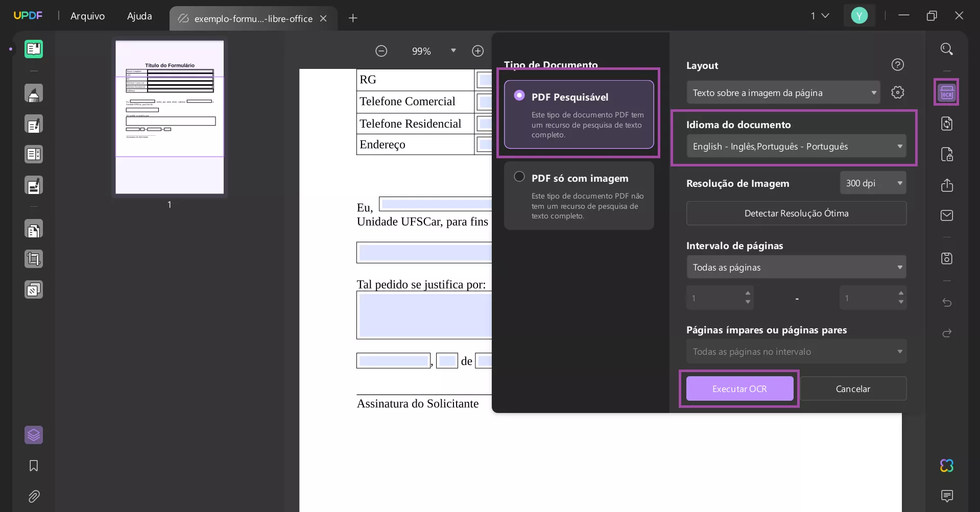Screen dimensions: 980x512
Task: Select PDF só com imagem option
Action: coord(579,196)
